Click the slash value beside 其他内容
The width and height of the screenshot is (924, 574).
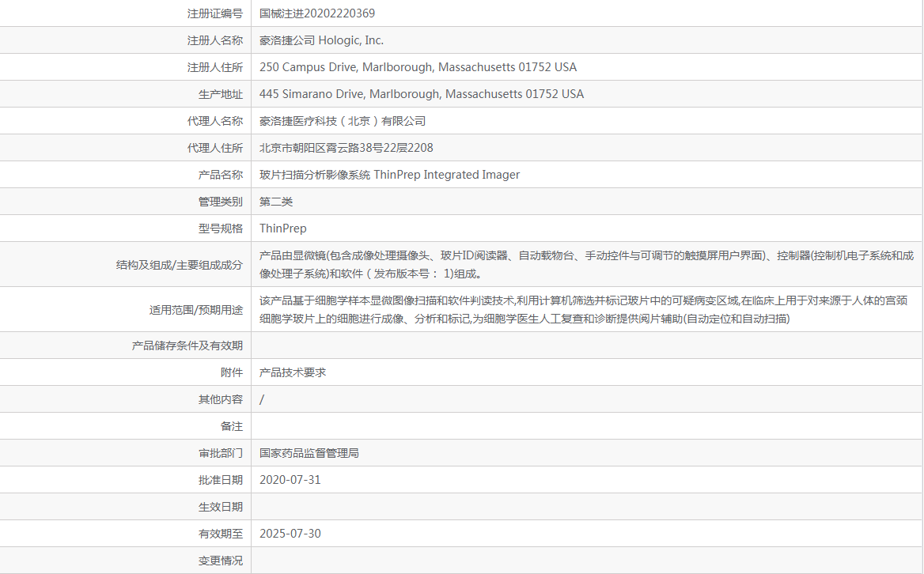pyautogui.click(x=262, y=400)
